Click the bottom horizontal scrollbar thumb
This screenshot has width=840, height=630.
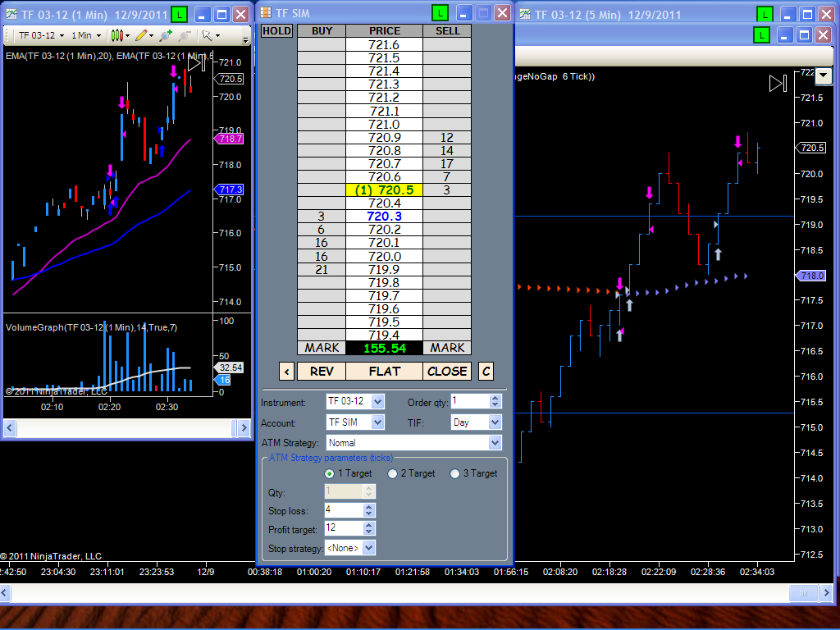click(804, 593)
